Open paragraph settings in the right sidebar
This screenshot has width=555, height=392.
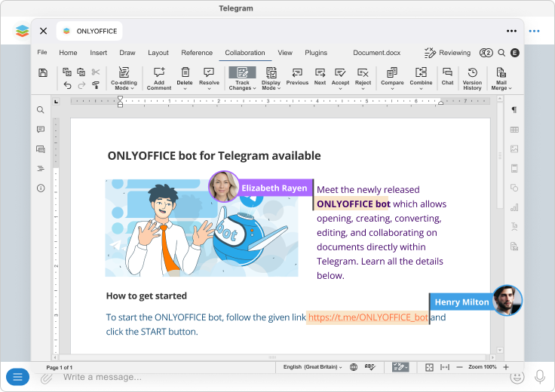pyautogui.click(x=514, y=110)
